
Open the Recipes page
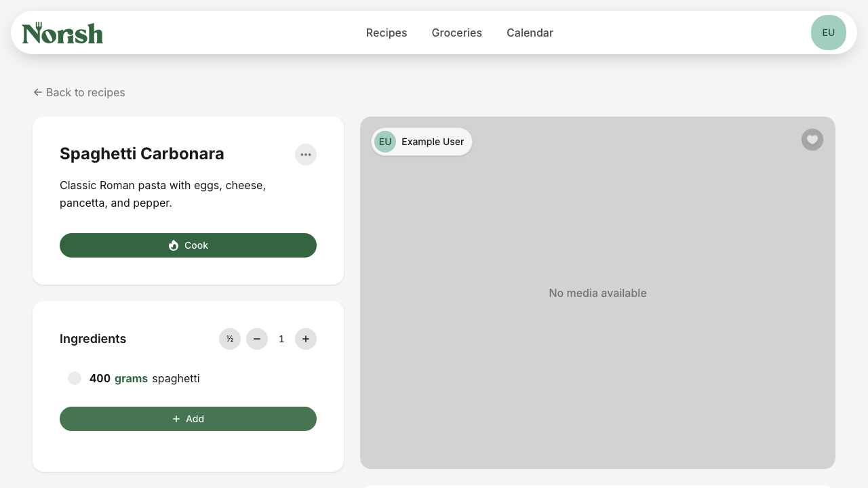coord(387,33)
